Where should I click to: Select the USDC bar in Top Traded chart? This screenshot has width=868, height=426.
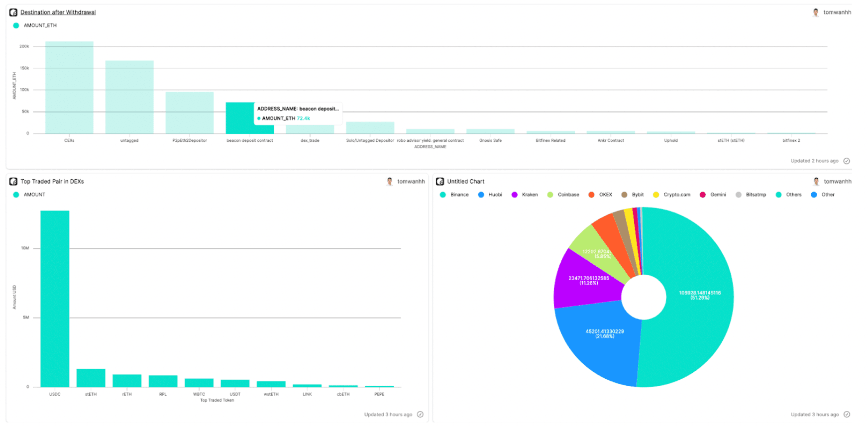click(55, 299)
